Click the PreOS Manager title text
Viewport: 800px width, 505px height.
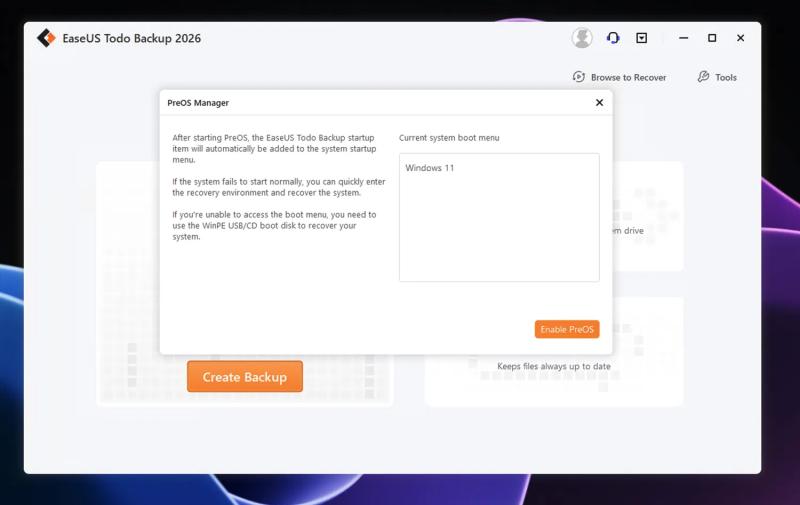[x=198, y=103]
